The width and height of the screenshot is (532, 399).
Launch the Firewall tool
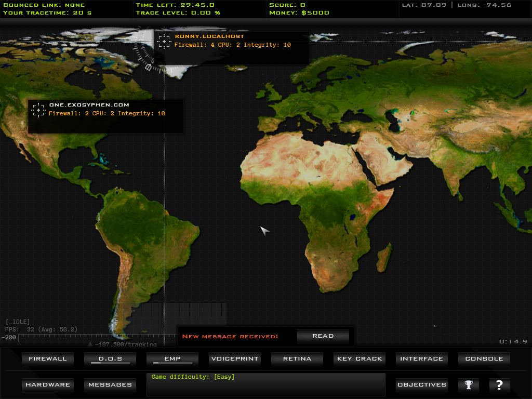tap(48, 359)
